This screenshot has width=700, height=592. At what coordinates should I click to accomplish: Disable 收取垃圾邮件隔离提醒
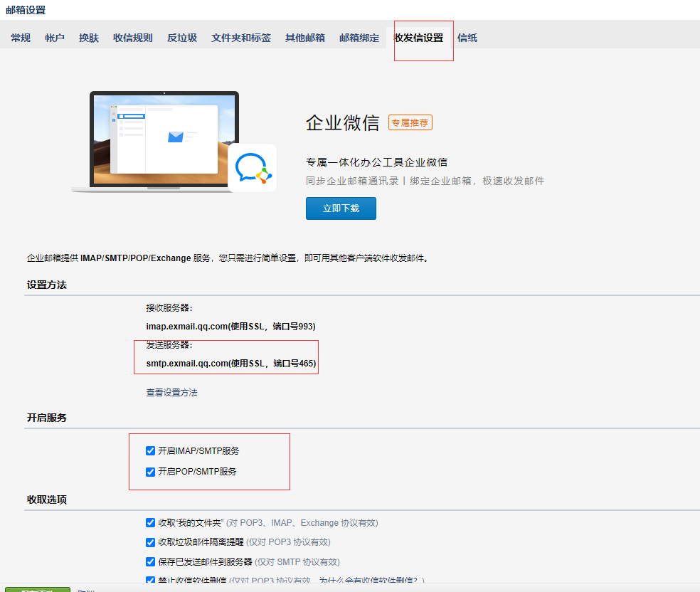point(150,542)
